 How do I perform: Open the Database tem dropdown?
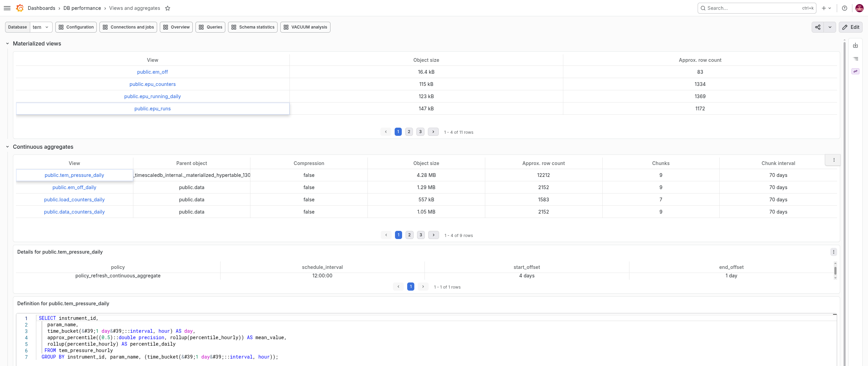coord(41,27)
